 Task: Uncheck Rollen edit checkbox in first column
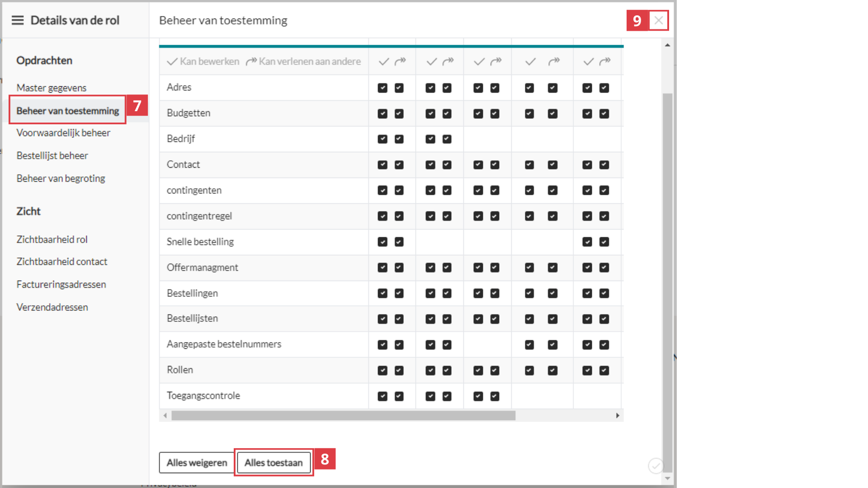coord(382,371)
